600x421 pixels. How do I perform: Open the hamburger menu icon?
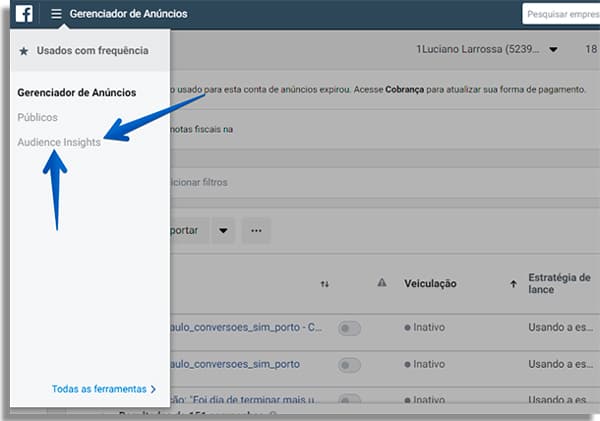click(56, 14)
